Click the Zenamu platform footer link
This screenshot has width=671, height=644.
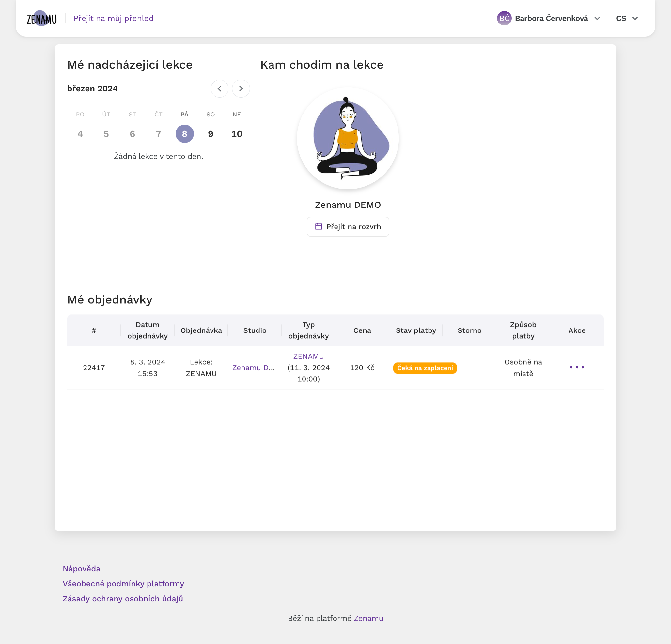tap(368, 618)
